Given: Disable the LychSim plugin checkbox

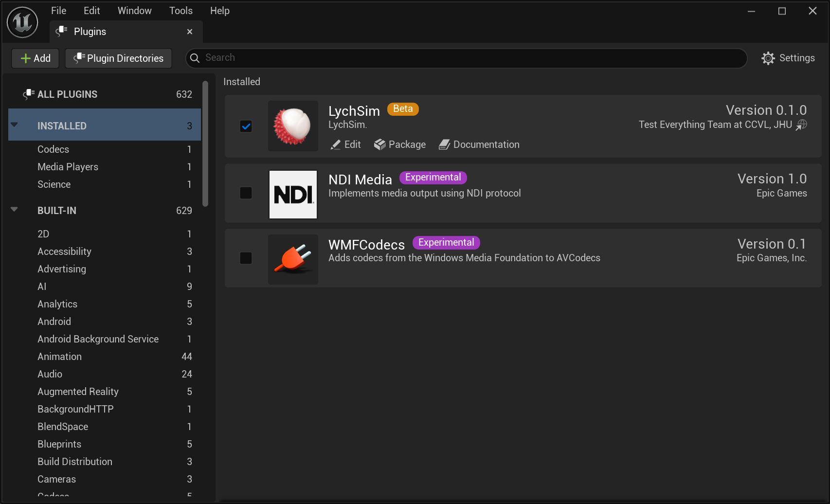Looking at the screenshot, I should 246,126.
